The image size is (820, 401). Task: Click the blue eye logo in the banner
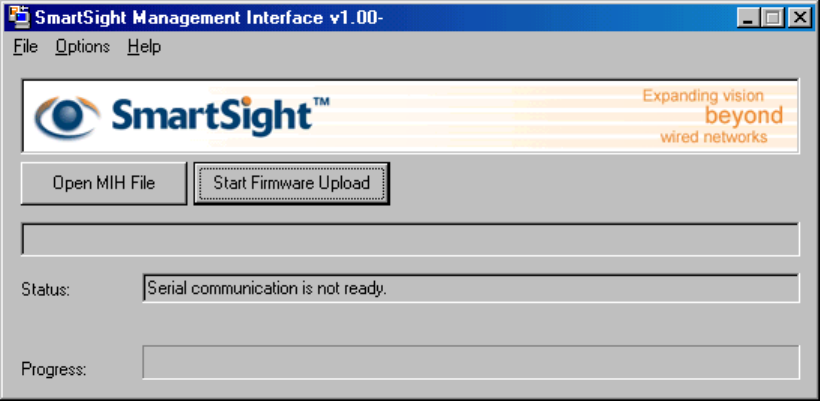(68, 117)
